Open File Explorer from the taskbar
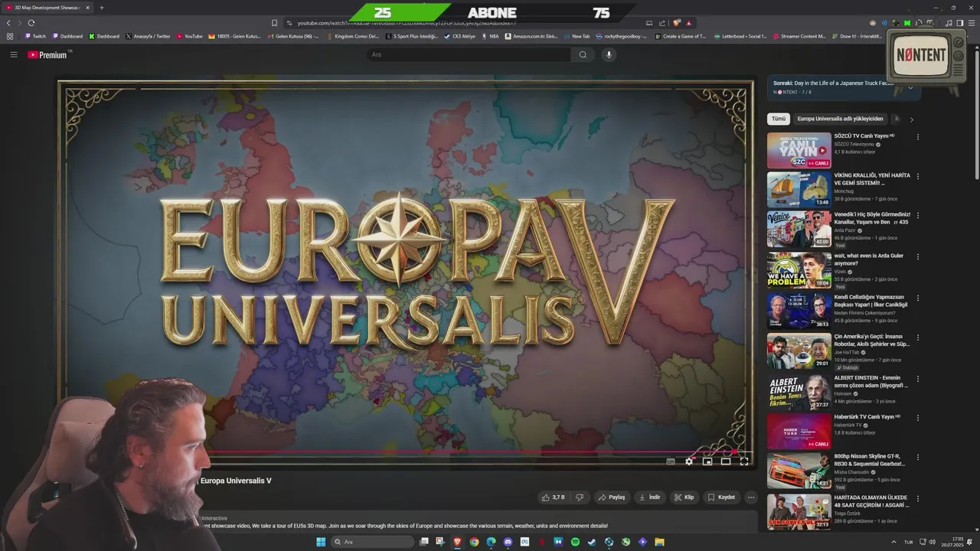Image resolution: width=980 pixels, height=551 pixels. [659, 542]
